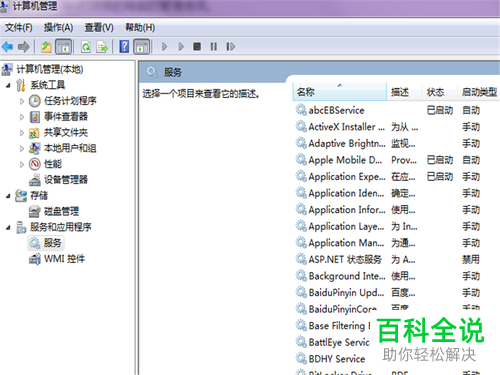Open 磁盘管理 in the tree
This screenshot has height=375, width=500.
(x=62, y=211)
